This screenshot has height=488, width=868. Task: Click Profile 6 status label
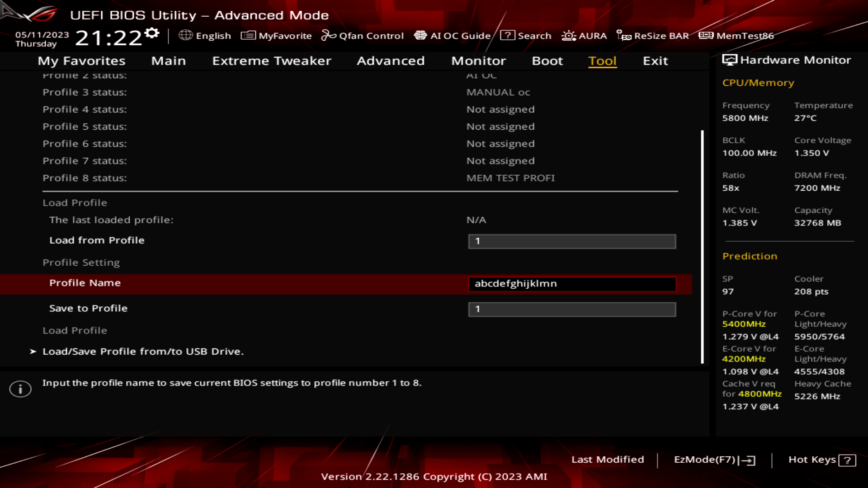point(85,144)
